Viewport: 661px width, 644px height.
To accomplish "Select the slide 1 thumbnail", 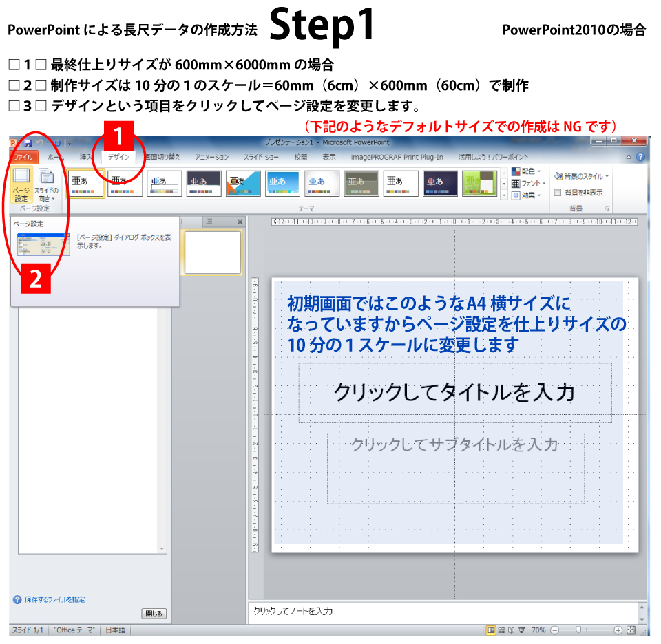I will 213,253.
